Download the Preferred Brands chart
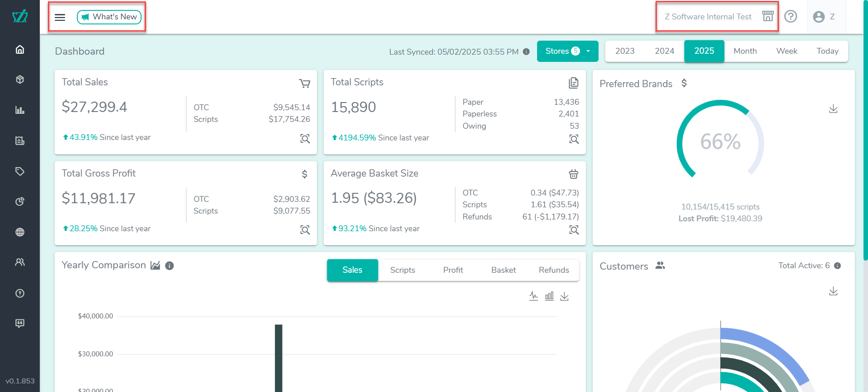The height and width of the screenshot is (392, 868). (833, 109)
